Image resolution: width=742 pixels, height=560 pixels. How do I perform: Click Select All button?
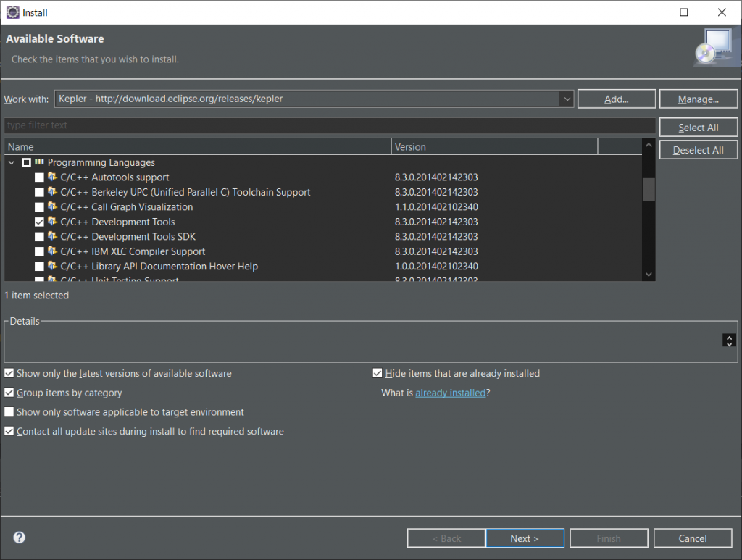tap(699, 128)
